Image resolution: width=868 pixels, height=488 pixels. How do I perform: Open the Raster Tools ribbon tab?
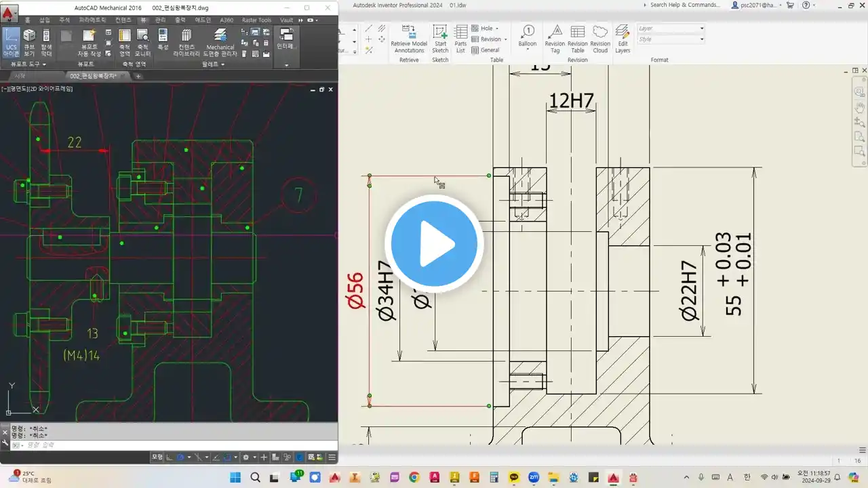tap(256, 20)
